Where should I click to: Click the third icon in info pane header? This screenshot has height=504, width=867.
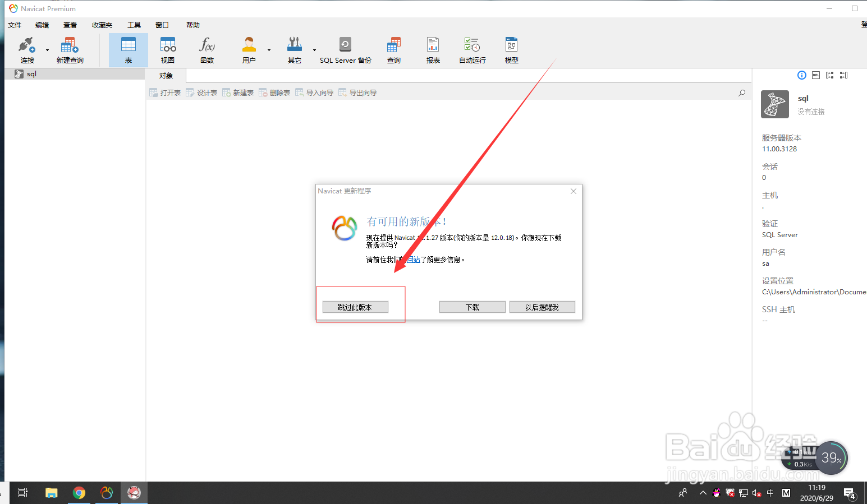point(830,75)
